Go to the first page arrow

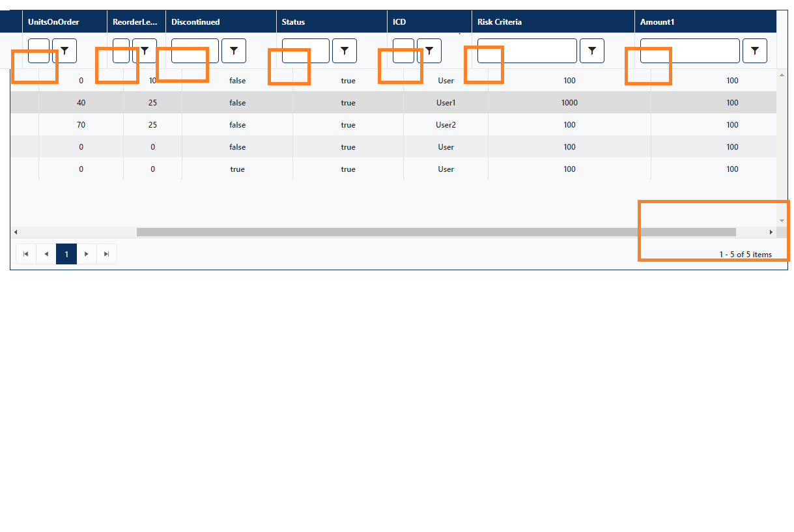[26, 254]
